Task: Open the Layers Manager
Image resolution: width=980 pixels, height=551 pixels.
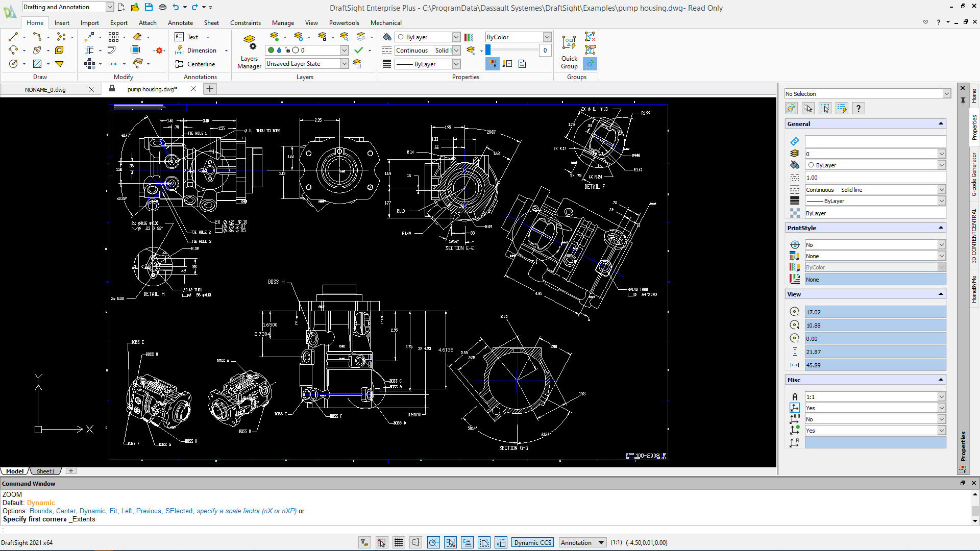Action: pyautogui.click(x=249, y=52)
